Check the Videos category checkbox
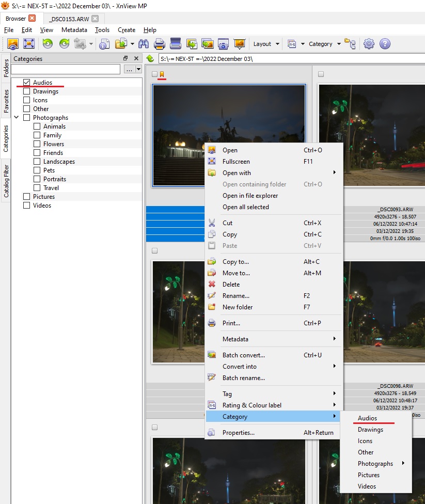Viewport: 425px width, 504px height. [27, 205]
